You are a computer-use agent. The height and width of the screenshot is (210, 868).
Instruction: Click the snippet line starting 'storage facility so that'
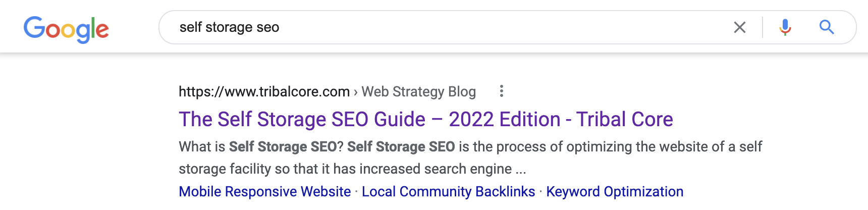[x=352, y=169]
